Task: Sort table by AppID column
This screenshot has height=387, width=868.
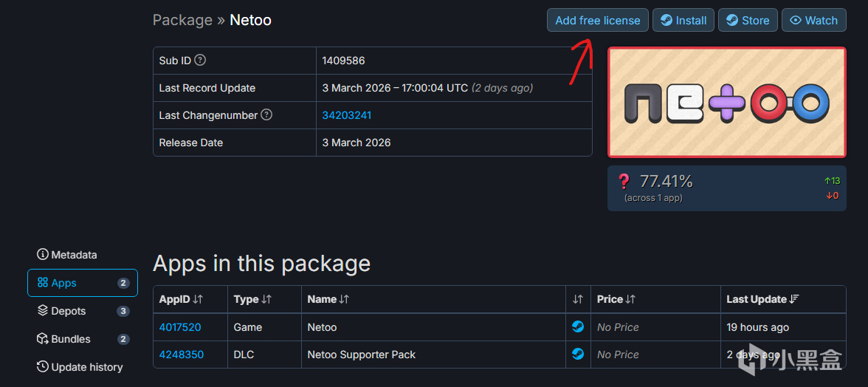Action: tap(181, 299)
